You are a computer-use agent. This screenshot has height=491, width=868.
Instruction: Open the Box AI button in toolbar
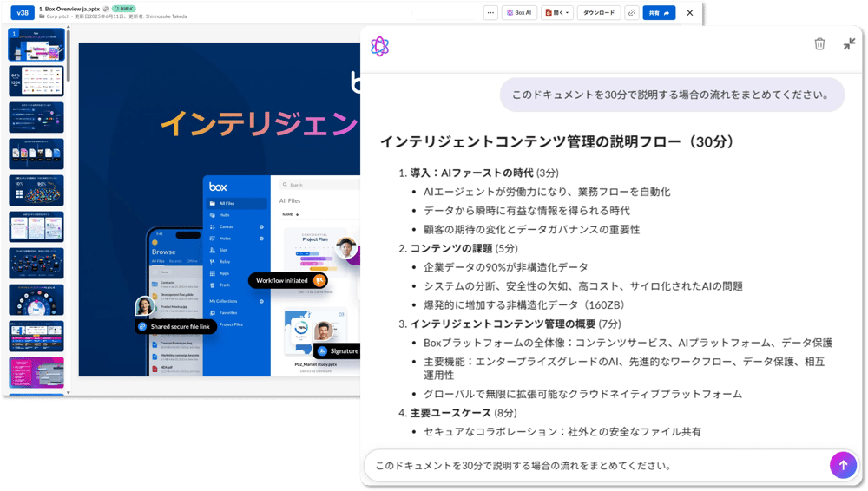click(519, 13)
